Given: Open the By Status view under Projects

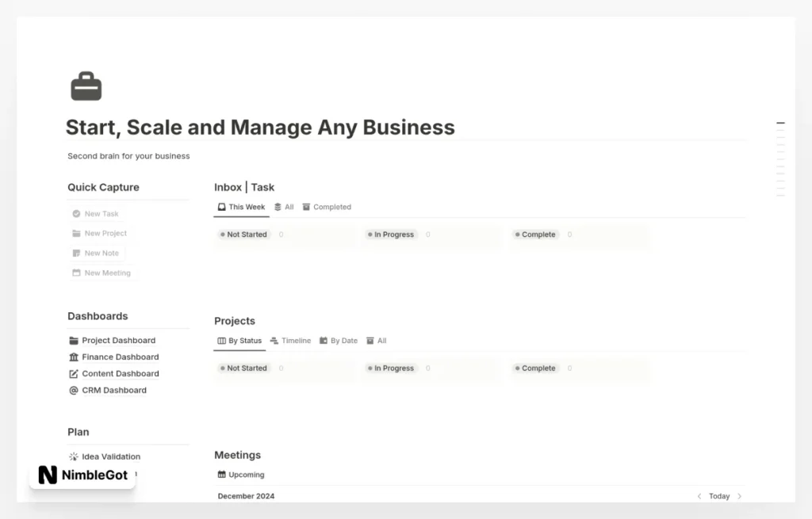Looking at the screenshot, I should (239, 341).
